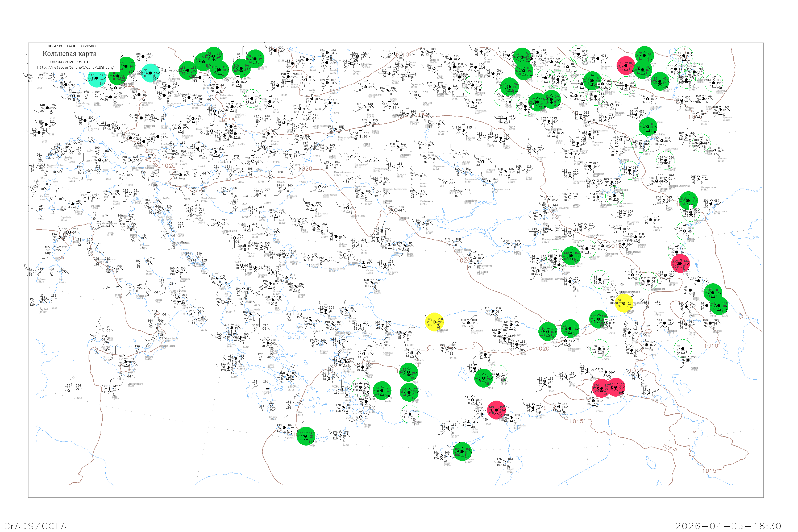Open the meteocenter.net LBSF.png URL
This screenshot has height=532, width=798.
click(75, 67)
